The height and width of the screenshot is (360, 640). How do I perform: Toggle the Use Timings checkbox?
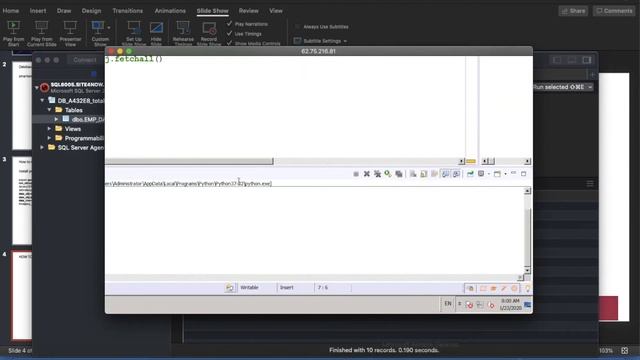(229, 33)
